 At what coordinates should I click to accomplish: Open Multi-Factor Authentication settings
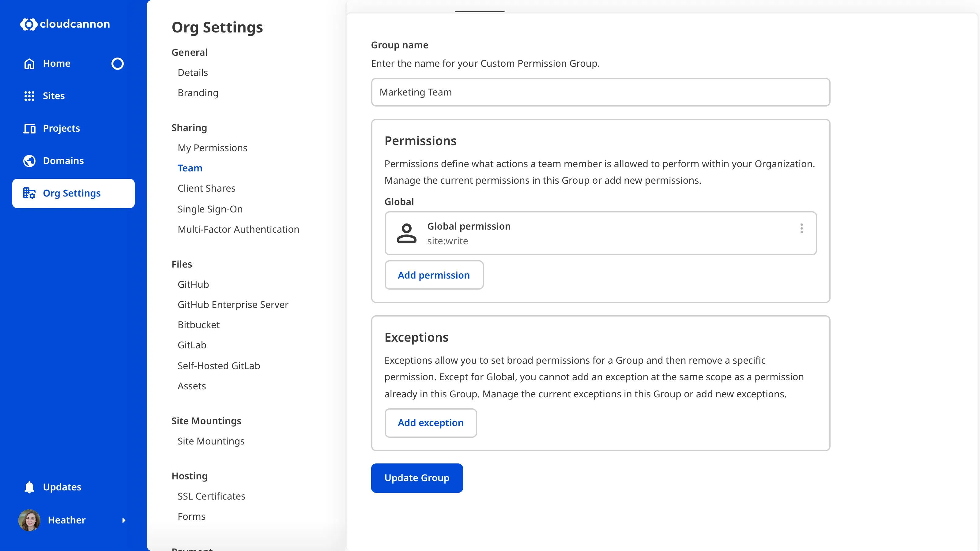click(239, 229)
